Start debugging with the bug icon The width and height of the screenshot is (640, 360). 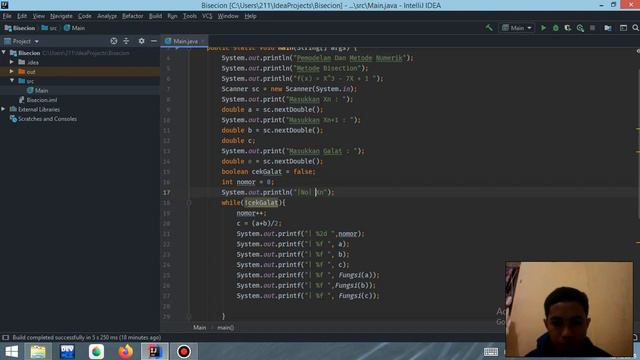556,28
